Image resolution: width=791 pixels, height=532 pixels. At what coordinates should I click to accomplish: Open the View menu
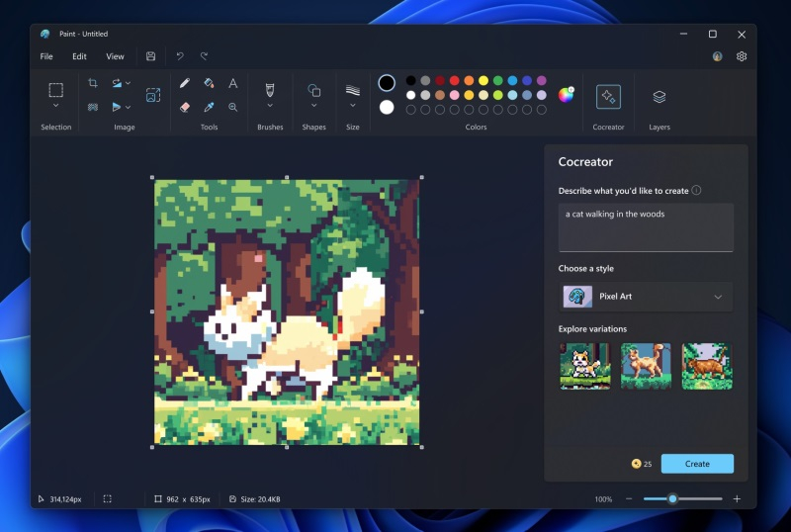coord(116,56)
